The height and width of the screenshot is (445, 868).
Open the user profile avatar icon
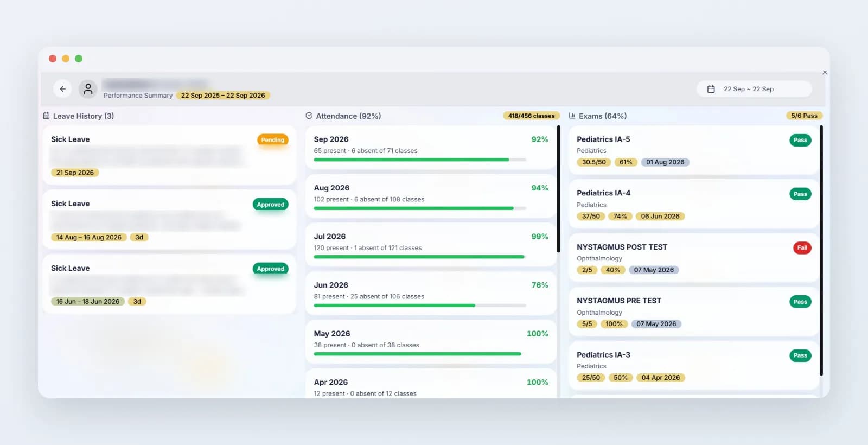click(x=88, y=89)
